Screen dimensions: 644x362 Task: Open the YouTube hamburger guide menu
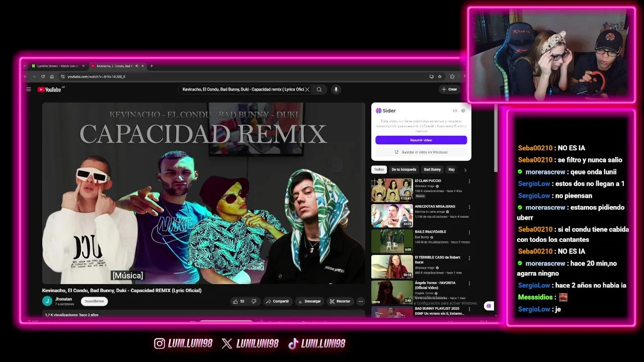point(29,89)
